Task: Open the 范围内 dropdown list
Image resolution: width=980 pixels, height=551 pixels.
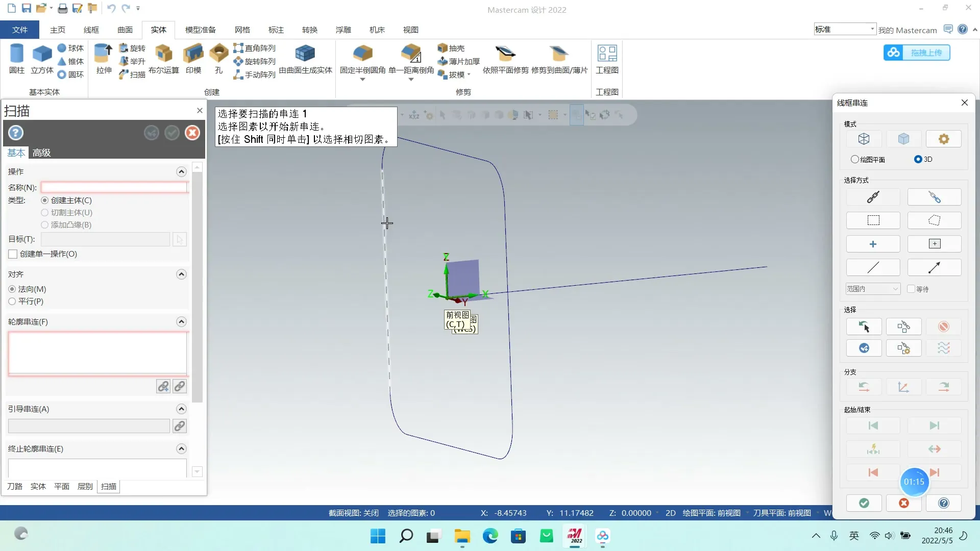Action: point(873,289)
